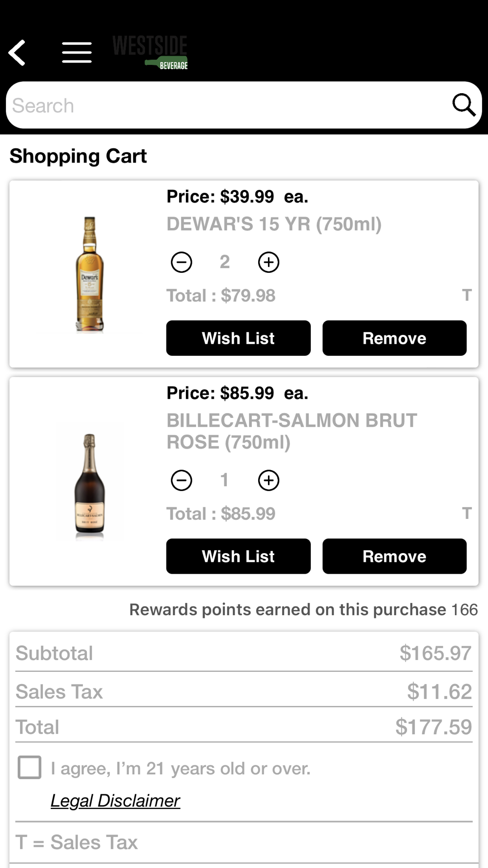Add Dewar's 15 YR to Wish List
Image resolution: width=488 pixels, height=868 pixels.
point(238,338)
